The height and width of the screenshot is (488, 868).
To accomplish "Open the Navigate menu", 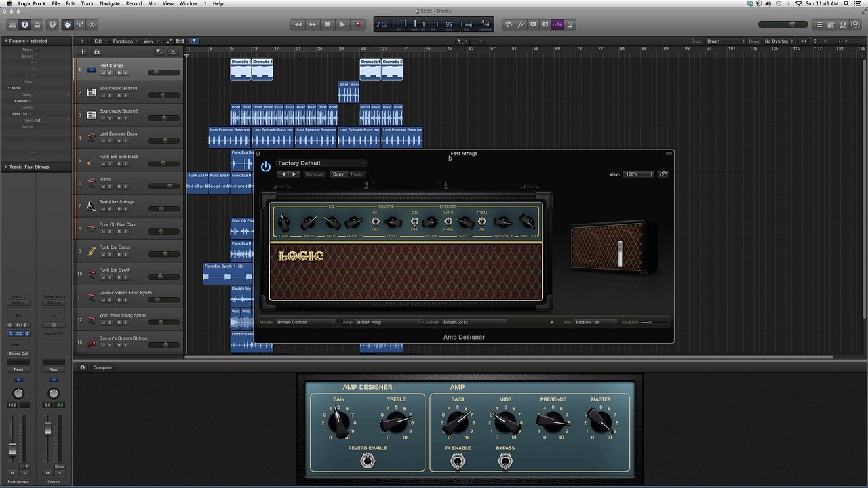I will pos(110,3).
